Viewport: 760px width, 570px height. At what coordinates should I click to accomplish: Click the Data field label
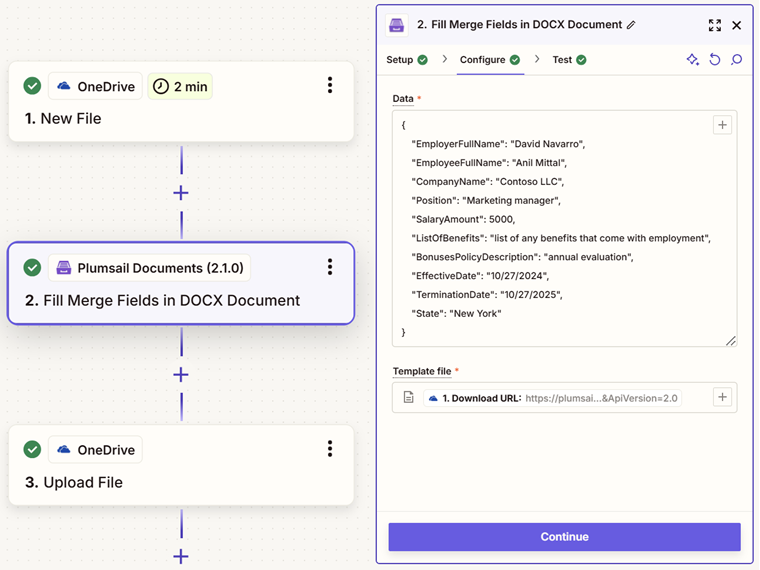[403, 98]
